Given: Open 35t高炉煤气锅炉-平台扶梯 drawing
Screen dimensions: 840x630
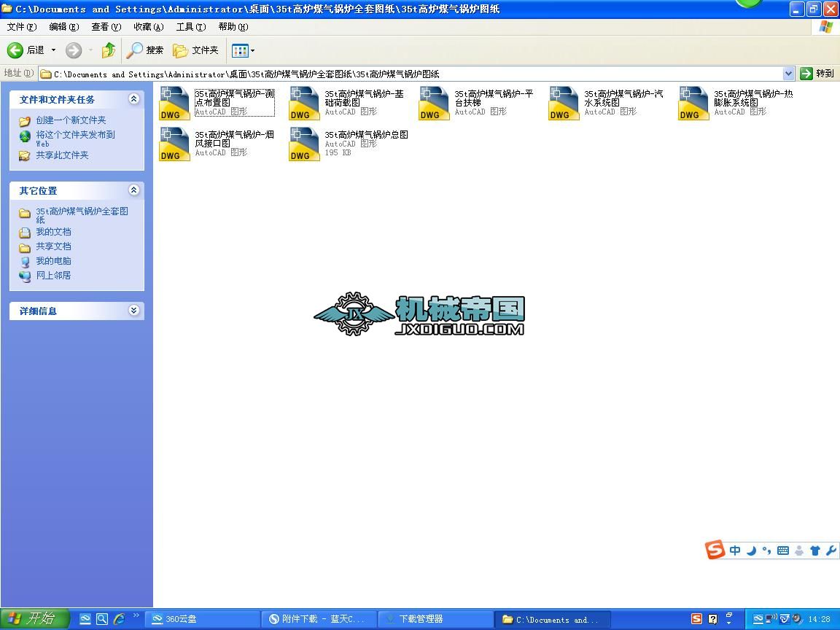Looking at the screenshot, I should (x=434, y=102).
